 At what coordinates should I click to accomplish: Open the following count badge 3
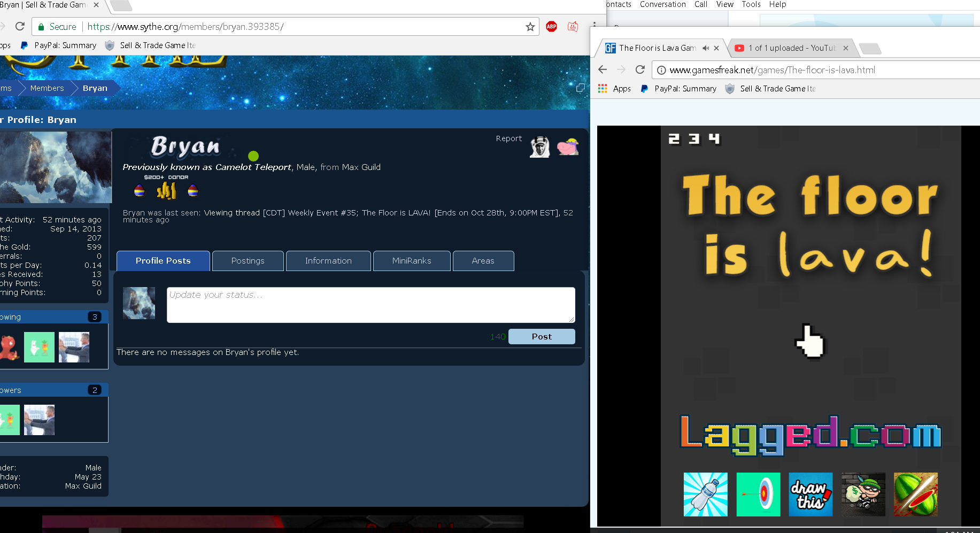95,317
